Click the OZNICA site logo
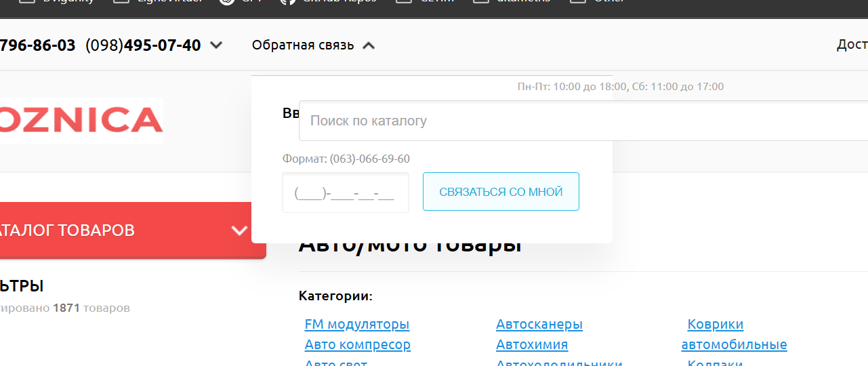 [81, 121]
